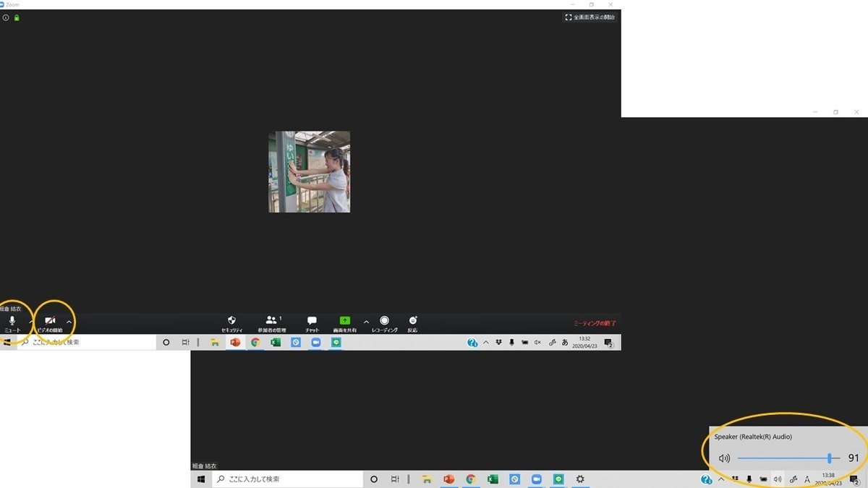Click 全画面表示の開始 to enter full screen
Image resolution: width=868 pixels, height=488 pixels.
[590, 17]
